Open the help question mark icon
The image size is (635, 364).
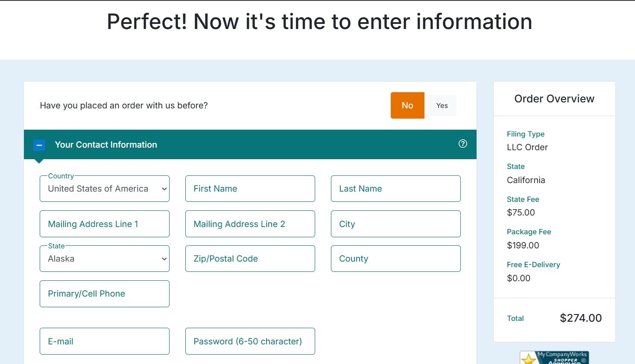coord(462,144)
